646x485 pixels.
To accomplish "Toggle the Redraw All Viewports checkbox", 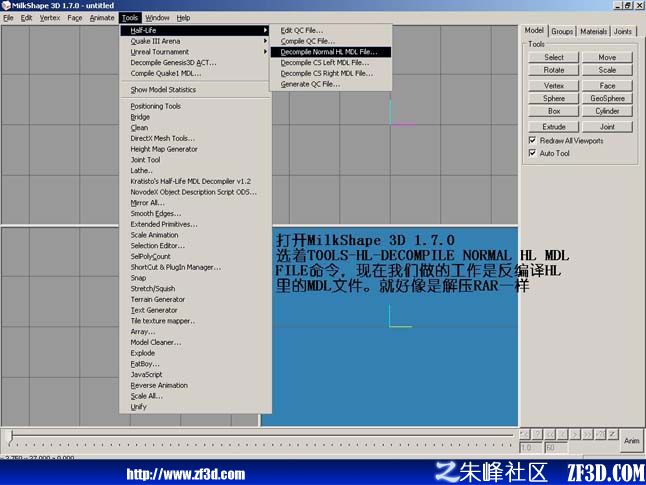I will click(x=532, y=141).
